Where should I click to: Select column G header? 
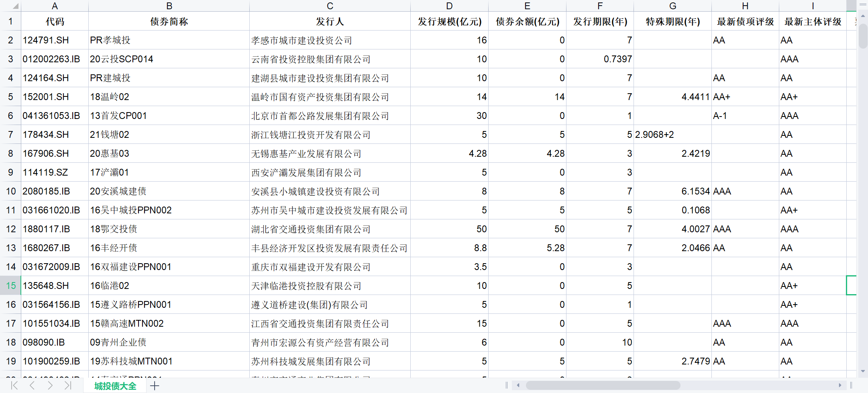tap(673, 6)
